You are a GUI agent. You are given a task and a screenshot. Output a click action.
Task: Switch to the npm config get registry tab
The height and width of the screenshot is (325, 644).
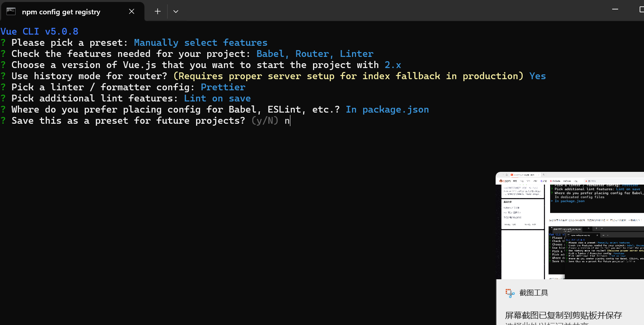tap(61, 12)
